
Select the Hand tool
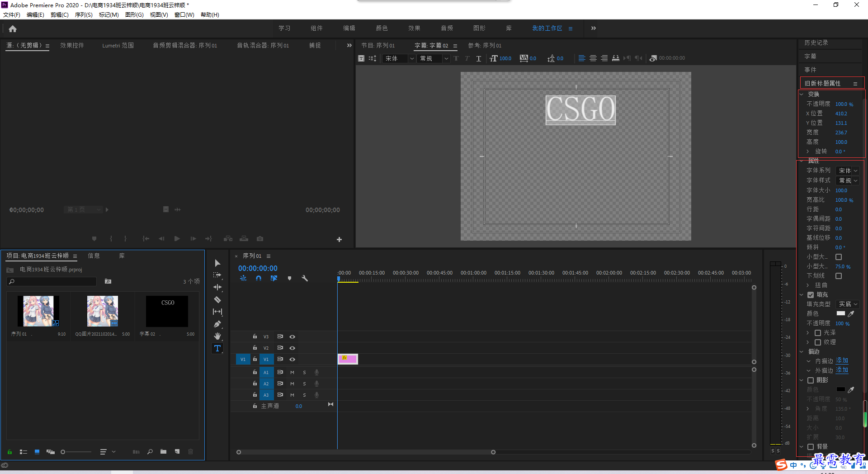coord(217,336)
